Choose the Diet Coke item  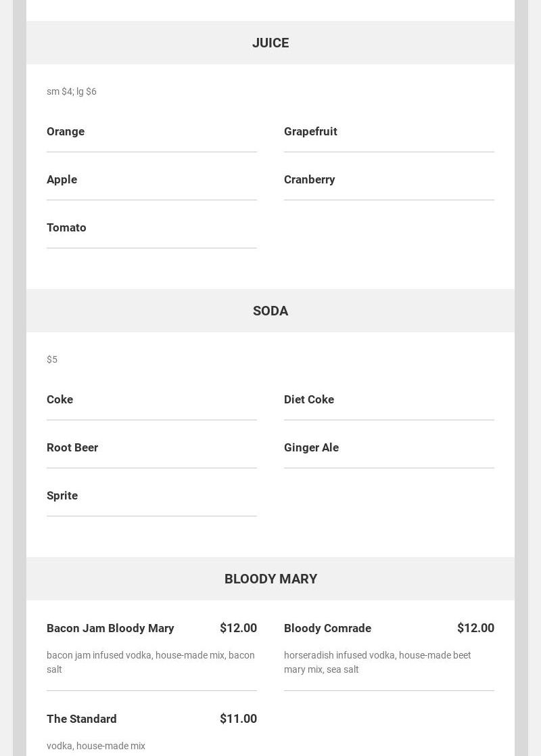(x=309, y=399)
